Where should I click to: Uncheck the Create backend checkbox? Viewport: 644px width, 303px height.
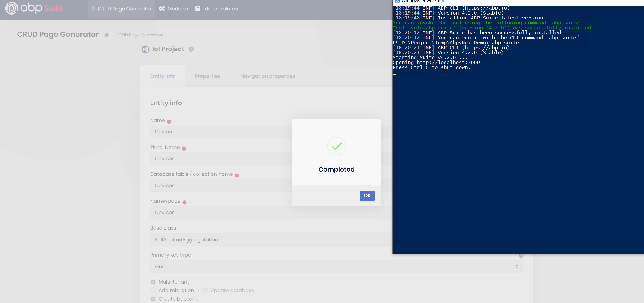point(153,299)
